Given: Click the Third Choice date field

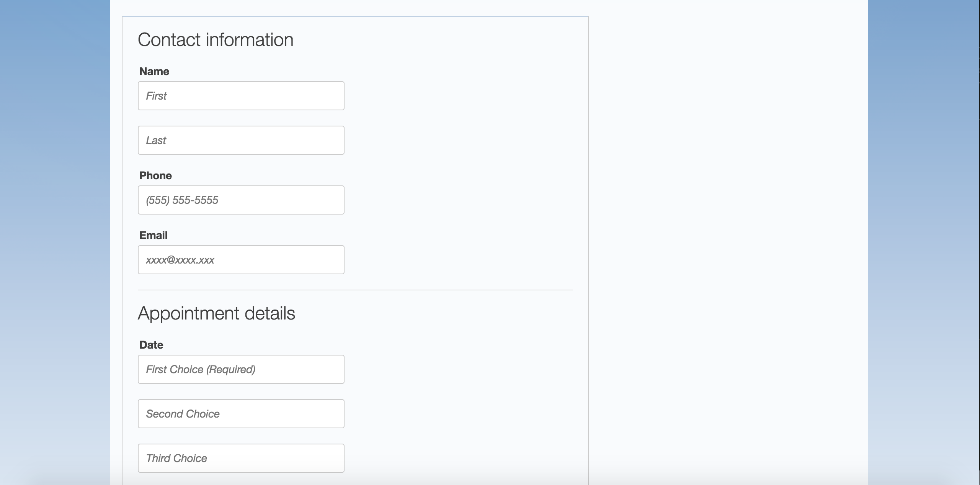Looking at the screenshot, I should [241, 458].
